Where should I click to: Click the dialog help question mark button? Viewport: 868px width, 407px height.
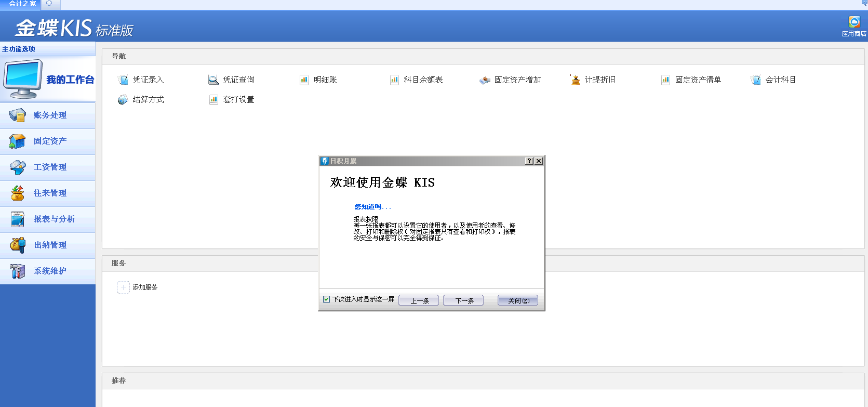pos(529,161)
